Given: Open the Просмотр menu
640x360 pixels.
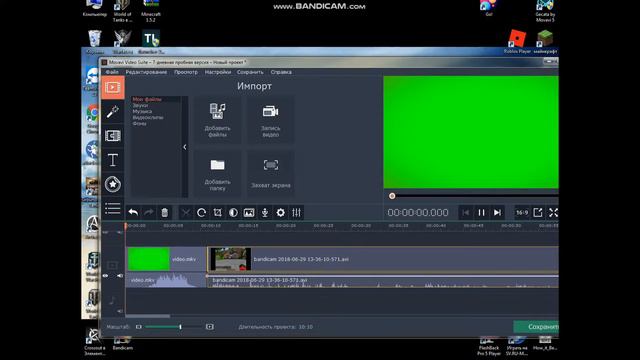Looking at the screenshot, I should point(186,72).
